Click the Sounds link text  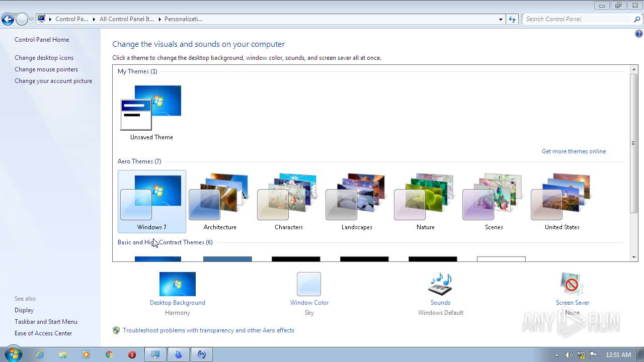tap(440, 303)
